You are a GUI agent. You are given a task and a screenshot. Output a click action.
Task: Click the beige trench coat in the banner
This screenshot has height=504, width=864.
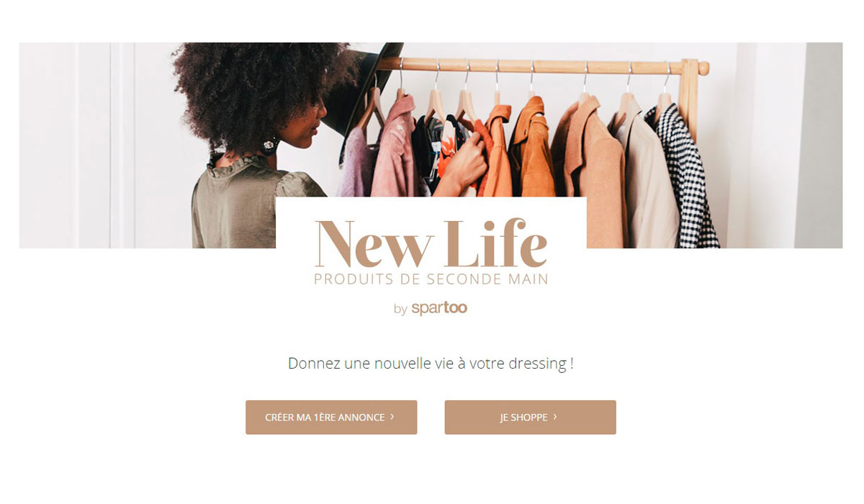pyautogui.click(x=648, y=180)
